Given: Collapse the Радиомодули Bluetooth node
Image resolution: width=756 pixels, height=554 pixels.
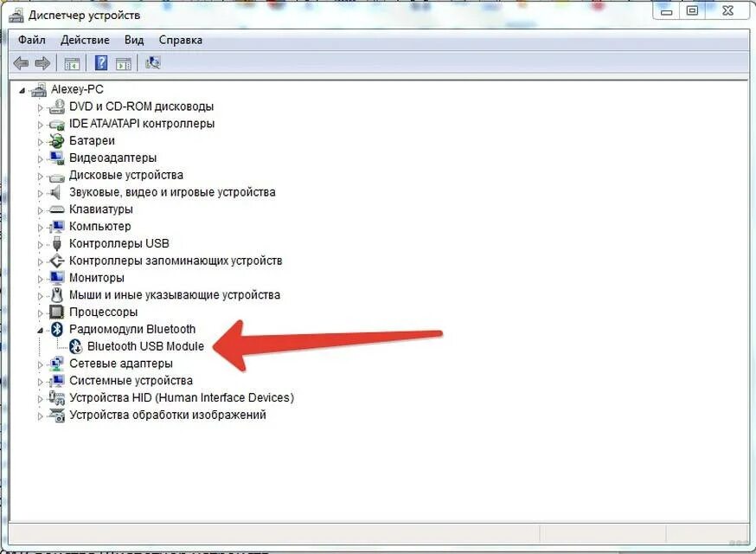Looking at the screenshot, I should [x=41, y=331].
